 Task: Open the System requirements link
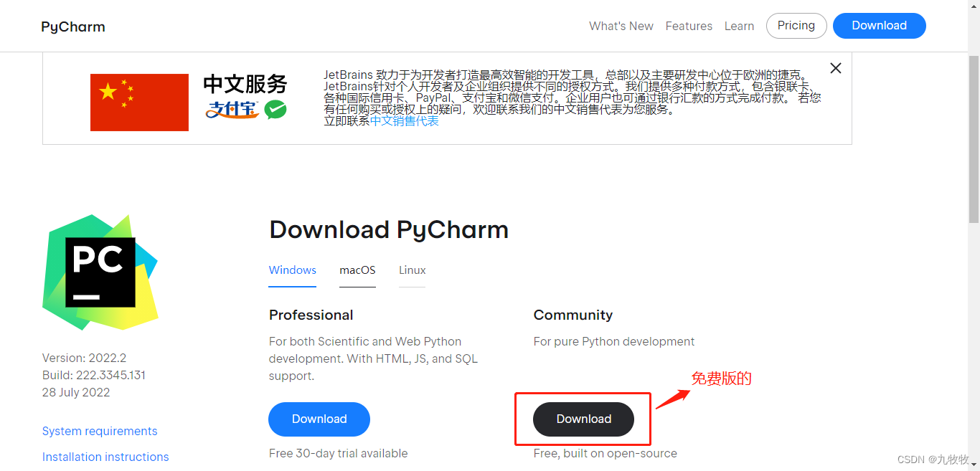(x=100, y=431)
